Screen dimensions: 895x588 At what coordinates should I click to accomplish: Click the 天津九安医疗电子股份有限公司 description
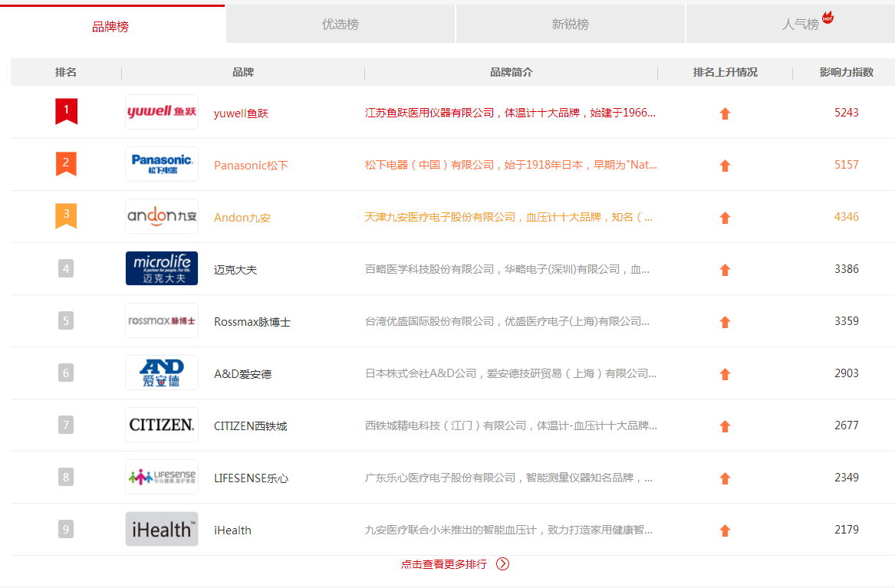[x=508, y=217]
